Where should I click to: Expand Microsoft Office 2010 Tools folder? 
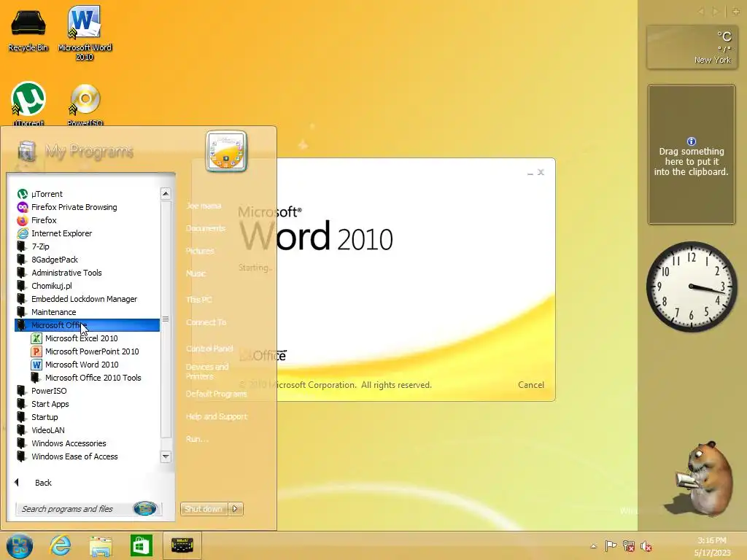coord(93,378)
